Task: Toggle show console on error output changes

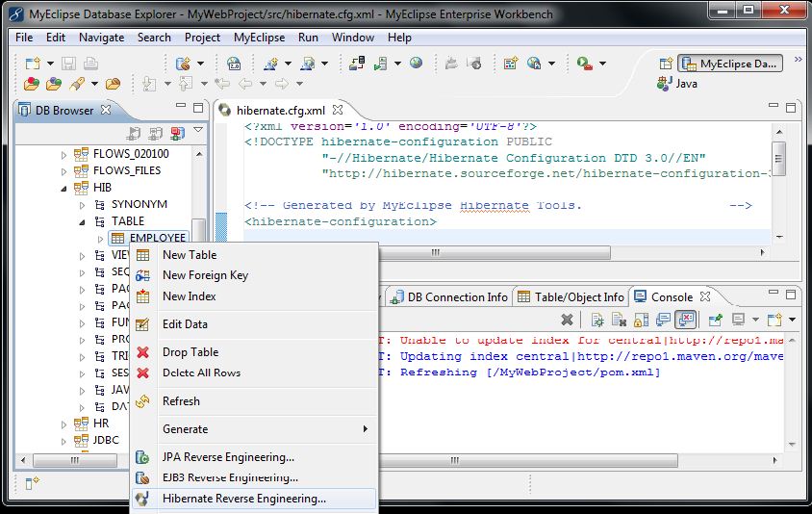Action: click(x=686, y=320)
